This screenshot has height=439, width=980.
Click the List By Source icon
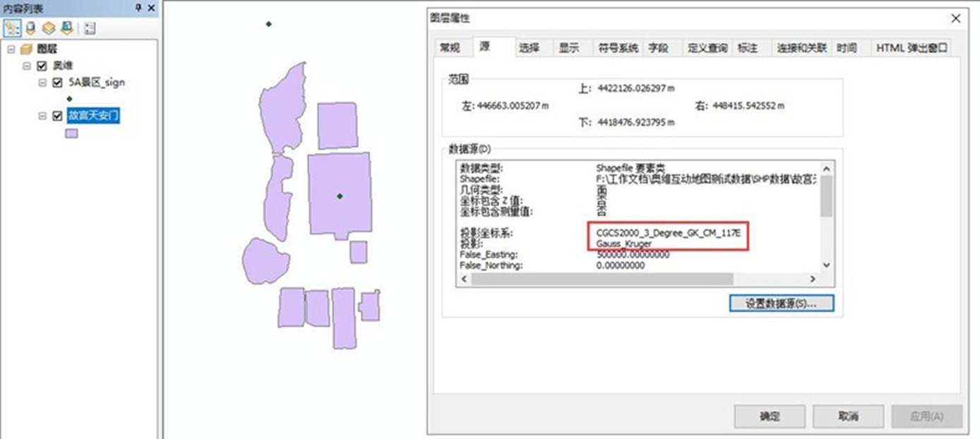point(31,28)
